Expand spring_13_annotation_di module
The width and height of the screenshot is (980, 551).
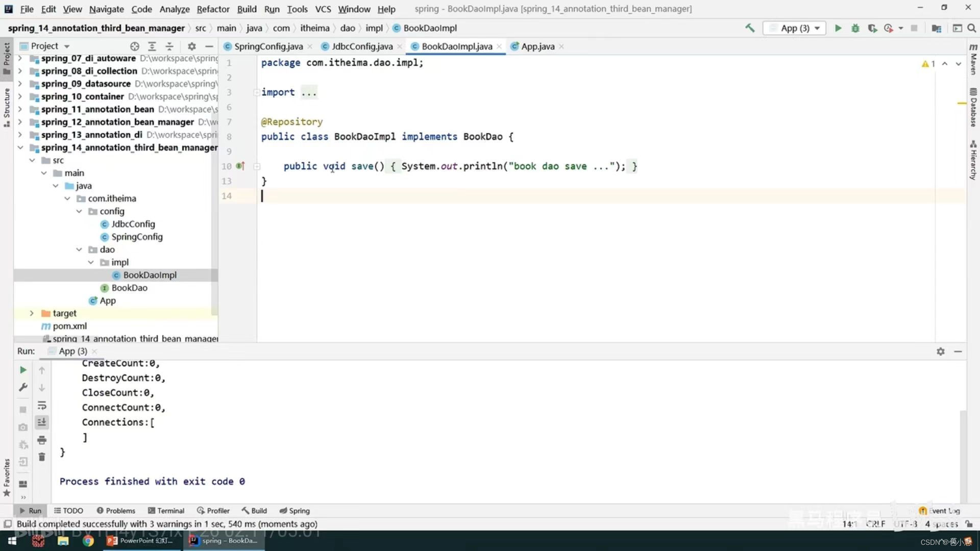(x=20, y=135)
